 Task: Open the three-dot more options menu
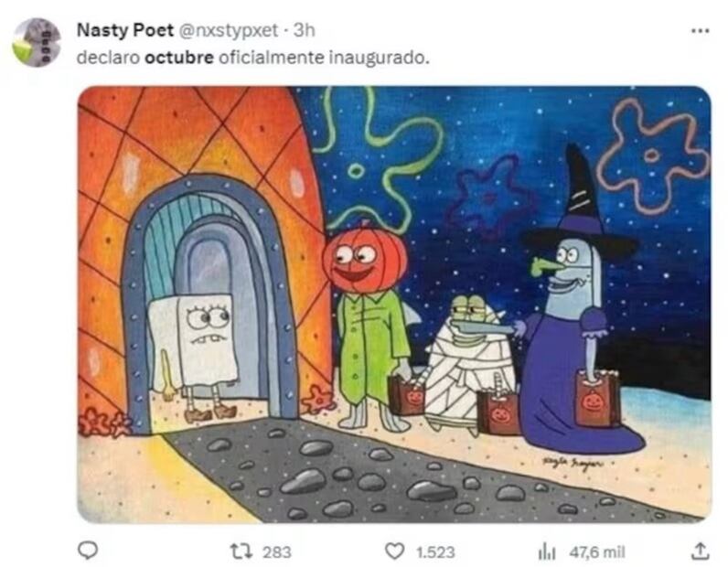coord(701,31)
